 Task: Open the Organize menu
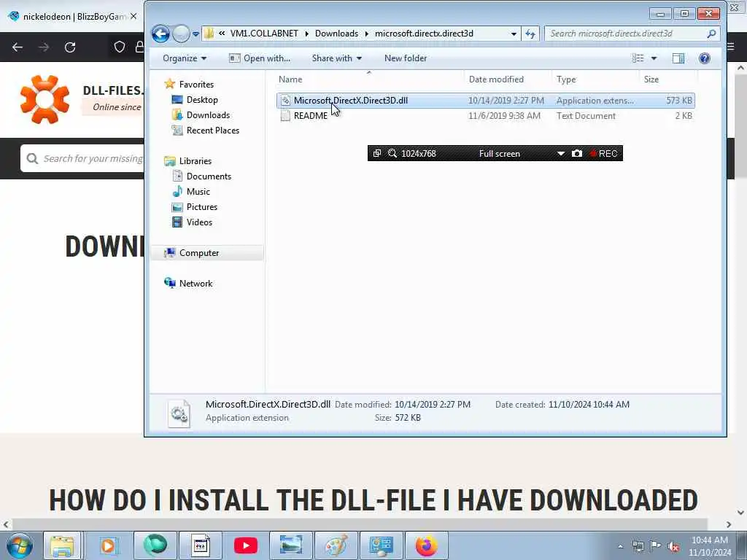coord(185,58)
